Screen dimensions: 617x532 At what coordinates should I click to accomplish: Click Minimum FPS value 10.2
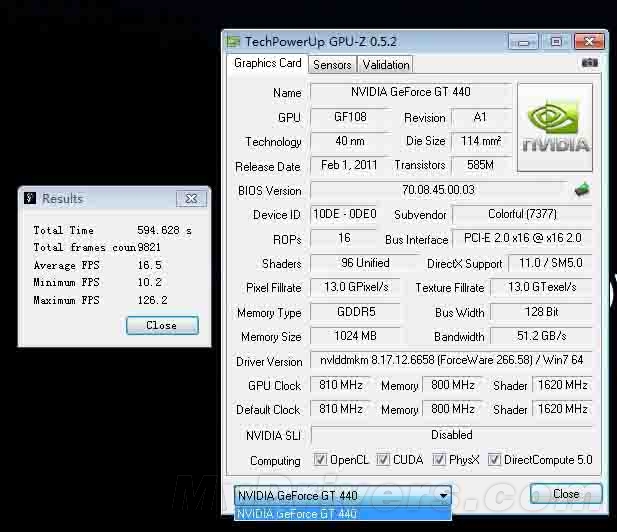tap(150, 282)
